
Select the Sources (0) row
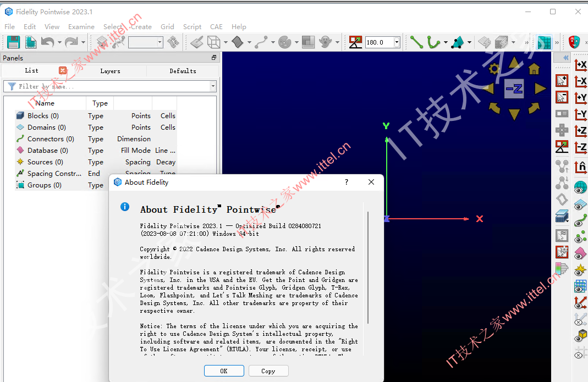(96, 162)
